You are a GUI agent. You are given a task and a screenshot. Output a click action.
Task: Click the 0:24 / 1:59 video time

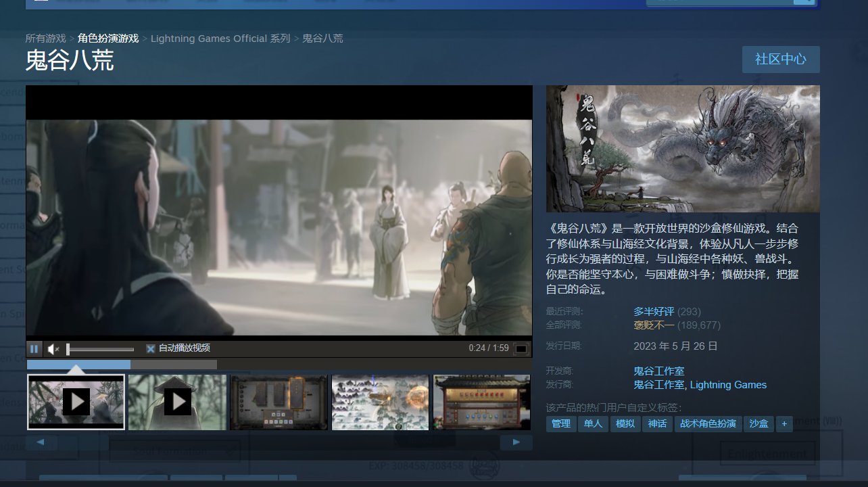click(x=489, y=348)
